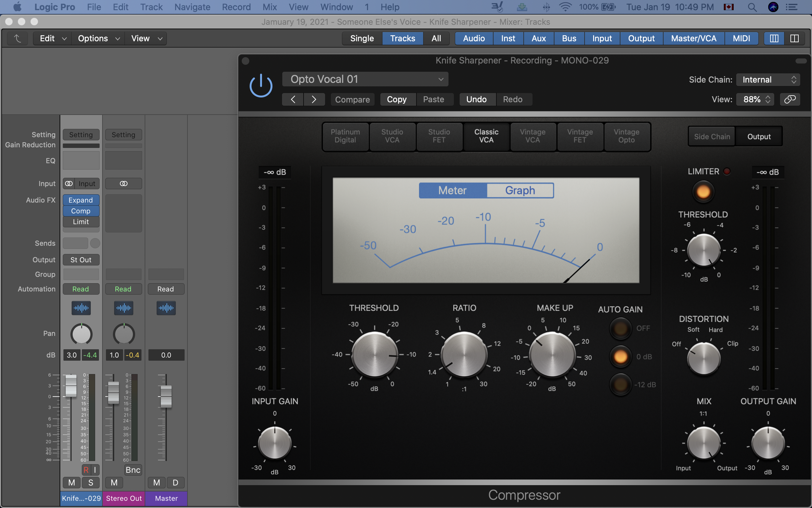
Task: Open the mixer Options dropdown menu
Action: pos(98,38)
